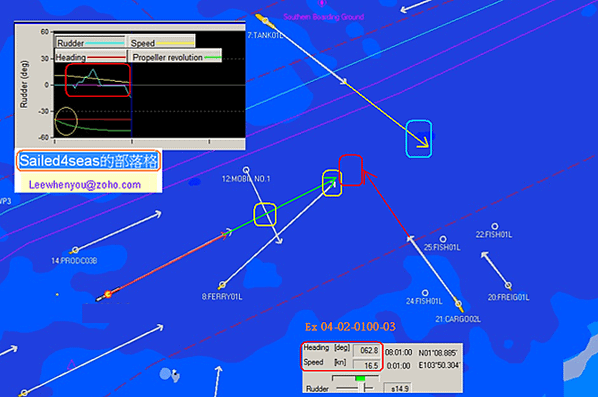Toggle the Rudder curve legend
This screenshot has width=598, height=397.
90,43
